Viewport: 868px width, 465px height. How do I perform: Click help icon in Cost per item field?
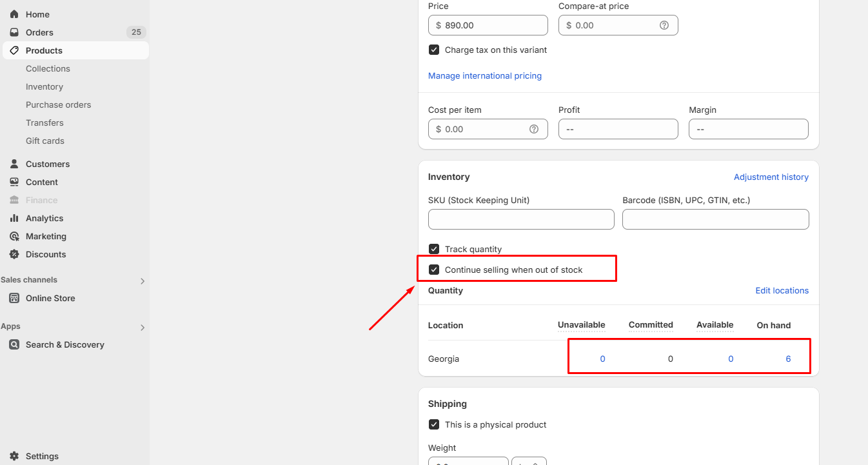click(533, 129)
